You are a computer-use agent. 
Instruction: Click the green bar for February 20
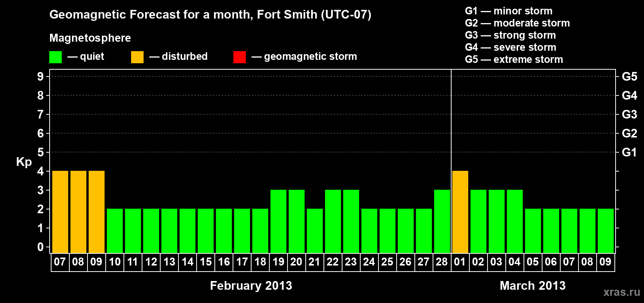(297, 221)
